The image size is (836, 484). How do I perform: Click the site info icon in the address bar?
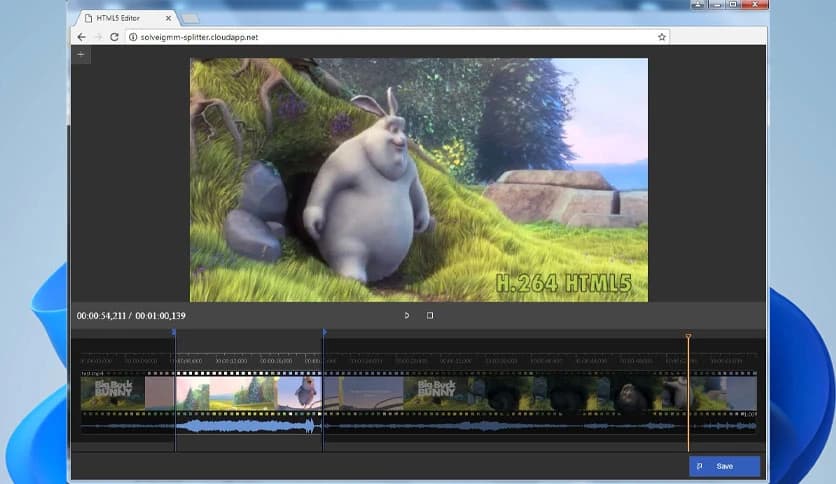(133, 37)
